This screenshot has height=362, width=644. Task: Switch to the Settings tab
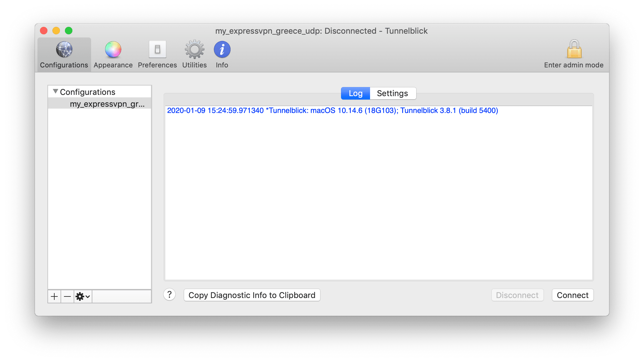(392, 93)
